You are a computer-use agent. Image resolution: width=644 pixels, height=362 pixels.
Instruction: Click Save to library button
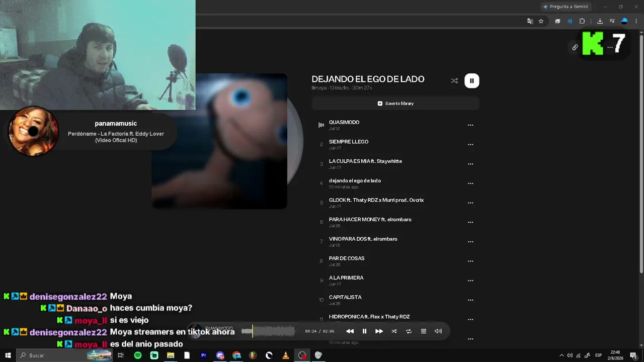(x=395, y=104)
